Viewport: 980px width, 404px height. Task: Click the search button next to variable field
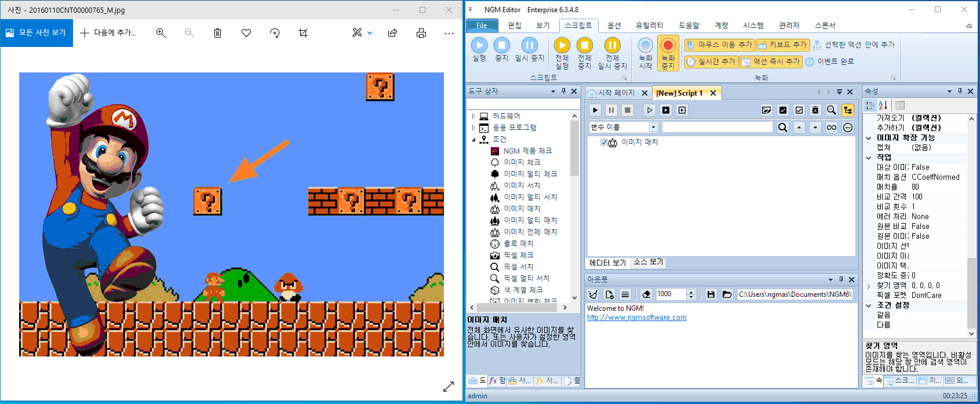(783, 128)
